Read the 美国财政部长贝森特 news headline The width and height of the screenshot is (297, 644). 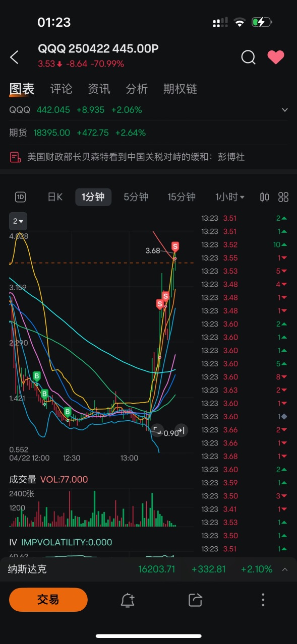pyautogui.click(x=136, y=157)
